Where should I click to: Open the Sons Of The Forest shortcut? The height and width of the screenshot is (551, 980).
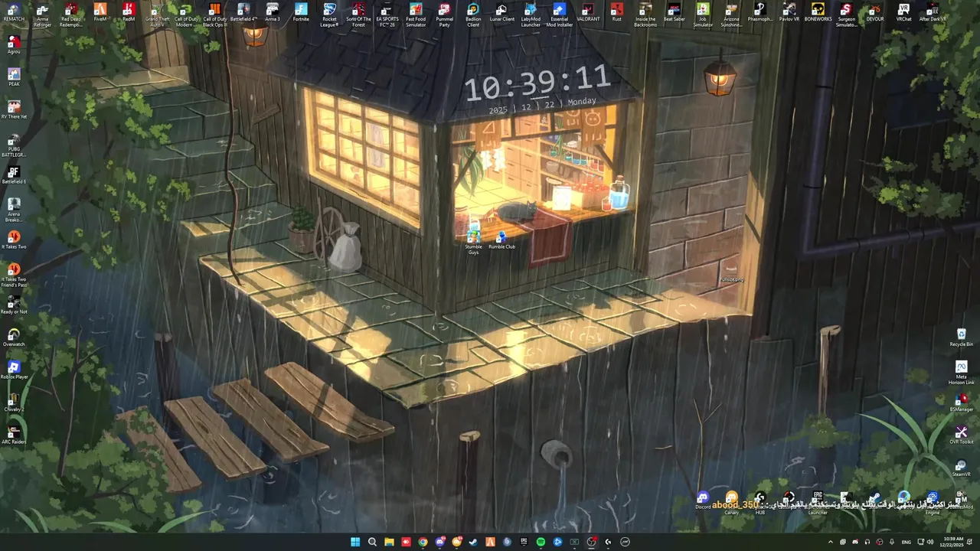(358, 15)
